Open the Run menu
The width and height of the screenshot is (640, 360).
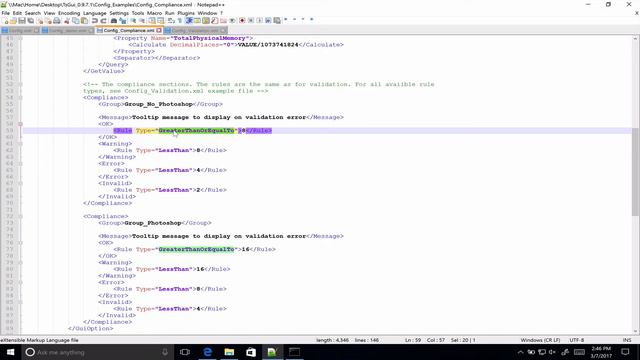click(169, 13)
